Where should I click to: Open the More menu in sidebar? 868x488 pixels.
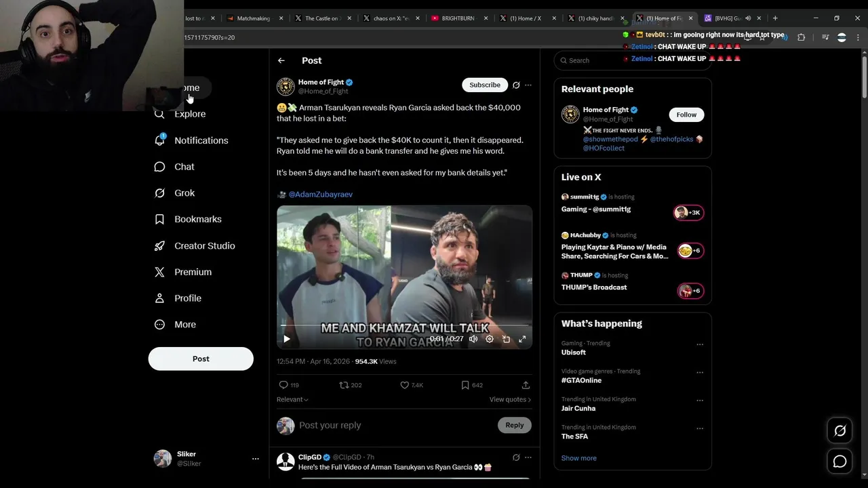[176, 325]
